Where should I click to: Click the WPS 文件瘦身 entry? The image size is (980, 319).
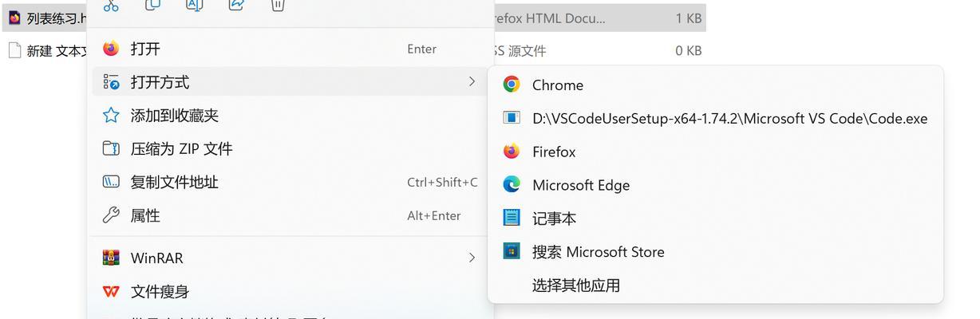point(290,292)
